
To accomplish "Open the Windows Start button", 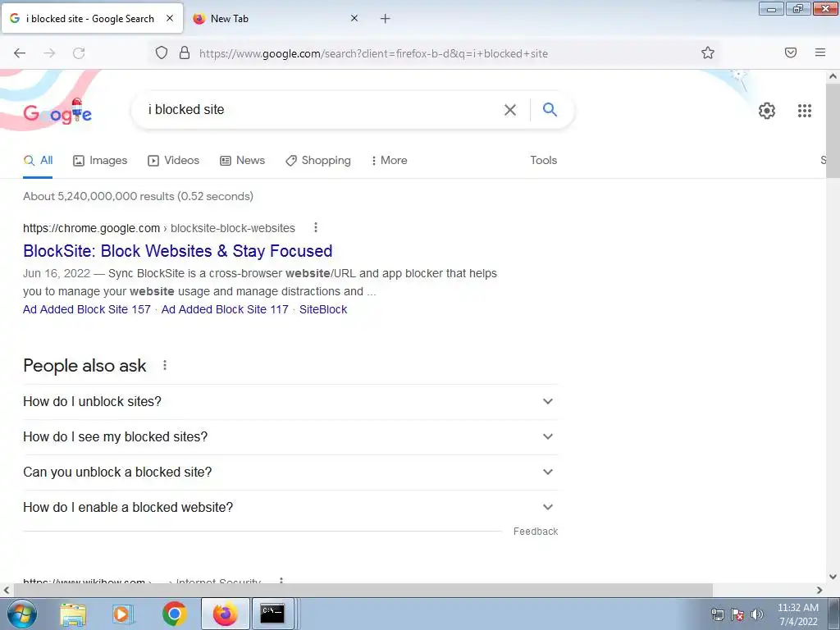I will click(22, 614).
